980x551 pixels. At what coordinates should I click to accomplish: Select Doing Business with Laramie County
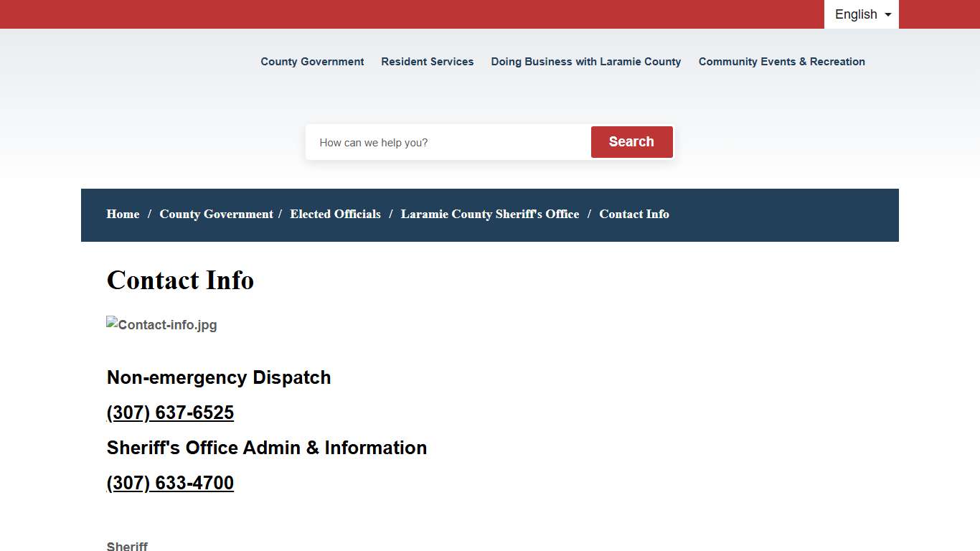click(x=585, y=62)
